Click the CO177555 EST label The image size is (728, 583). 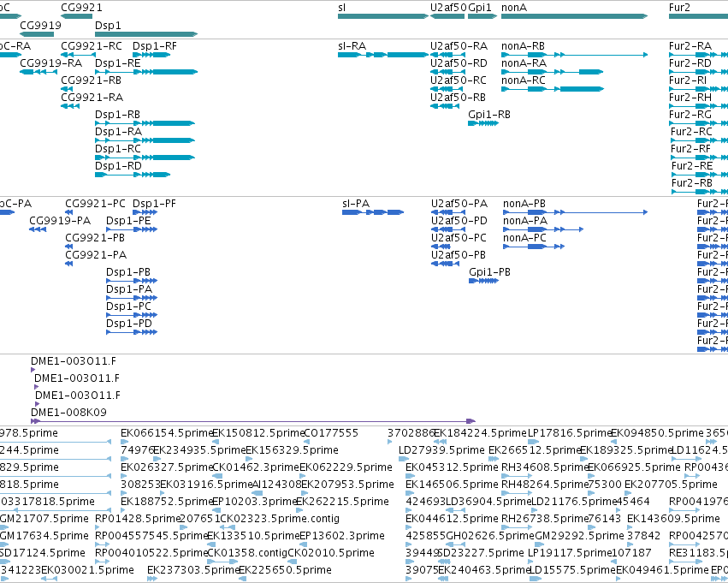coord(331,433)
